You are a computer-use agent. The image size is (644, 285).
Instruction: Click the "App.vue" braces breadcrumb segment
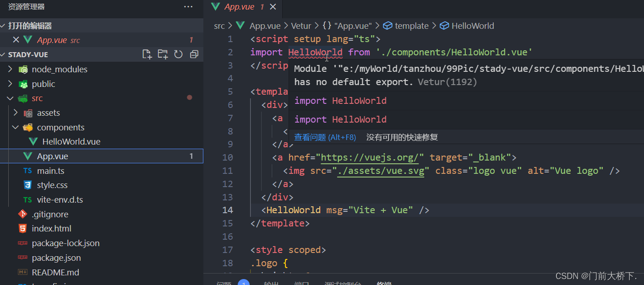[348, 26]
